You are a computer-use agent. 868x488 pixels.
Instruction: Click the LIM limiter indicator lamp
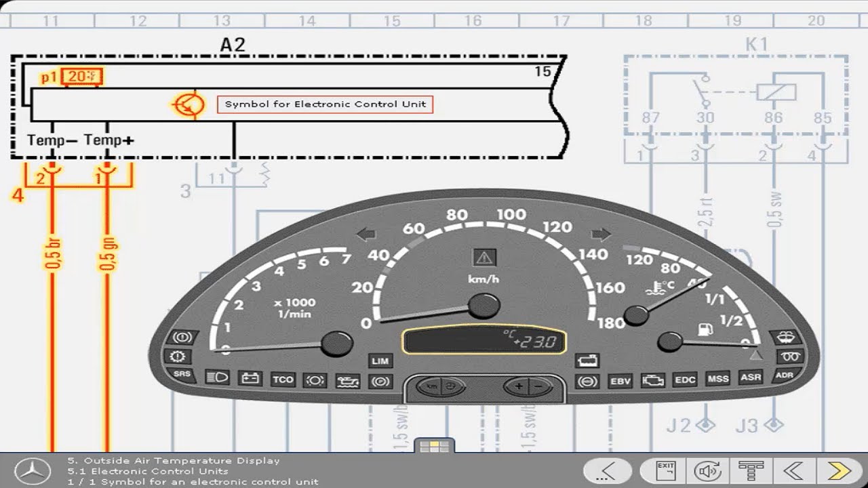[380, 361]
